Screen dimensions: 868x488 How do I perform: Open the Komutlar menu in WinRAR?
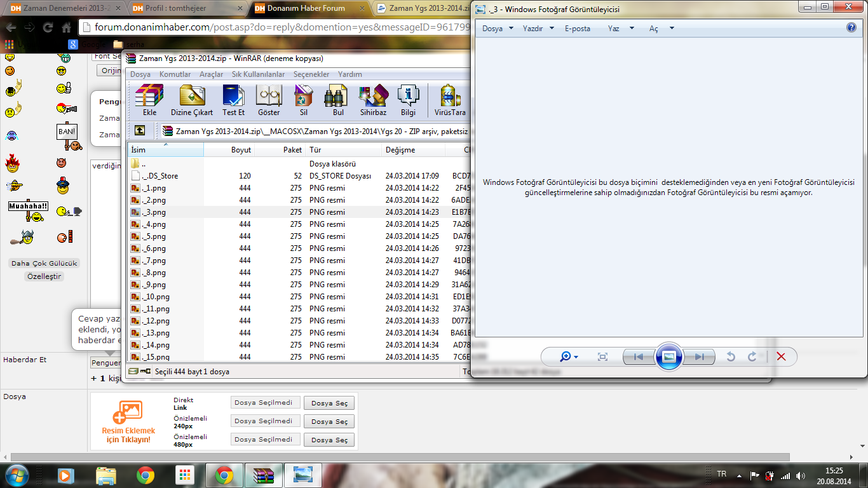tap(175, 74)
